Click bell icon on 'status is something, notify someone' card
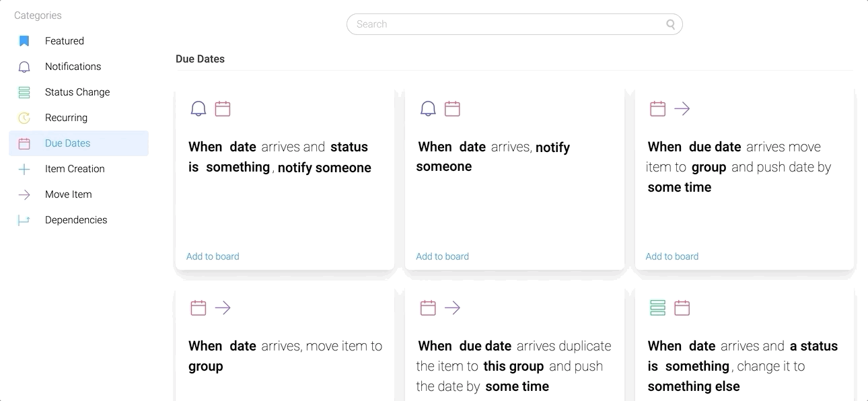Screen dimensions: 868x401 coord(198,108)
